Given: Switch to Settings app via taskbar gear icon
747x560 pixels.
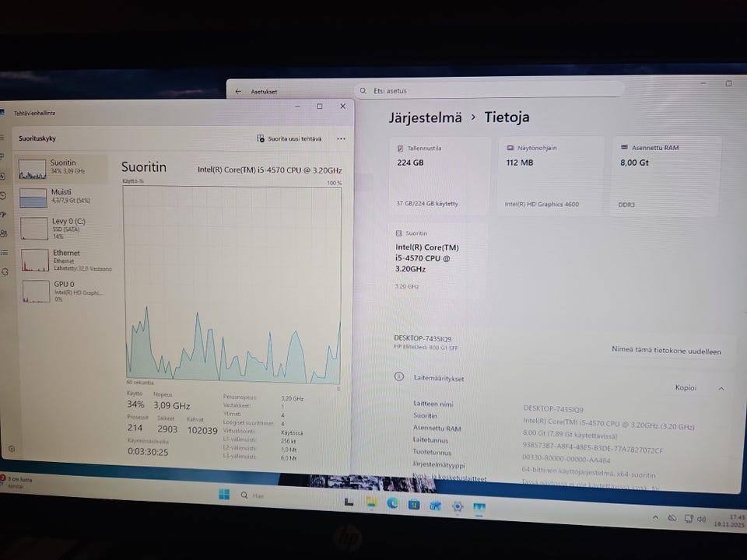Looking at the screenshot, I should [x=458, y=506].
